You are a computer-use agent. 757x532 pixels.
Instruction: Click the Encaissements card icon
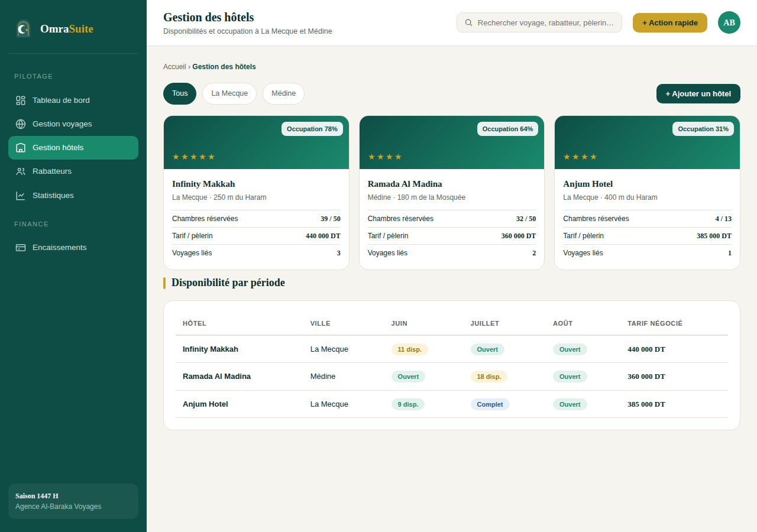click(x=21, y=248)
